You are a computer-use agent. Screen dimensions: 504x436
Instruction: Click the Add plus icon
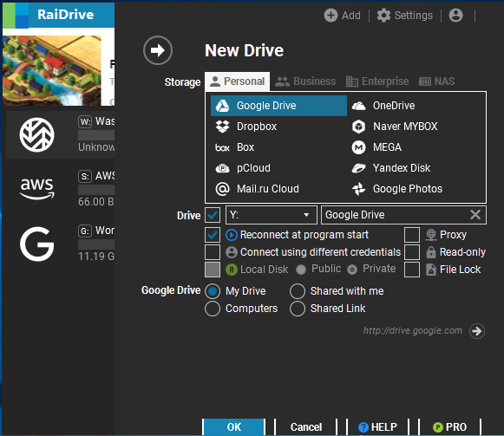(x=331, y=15)
